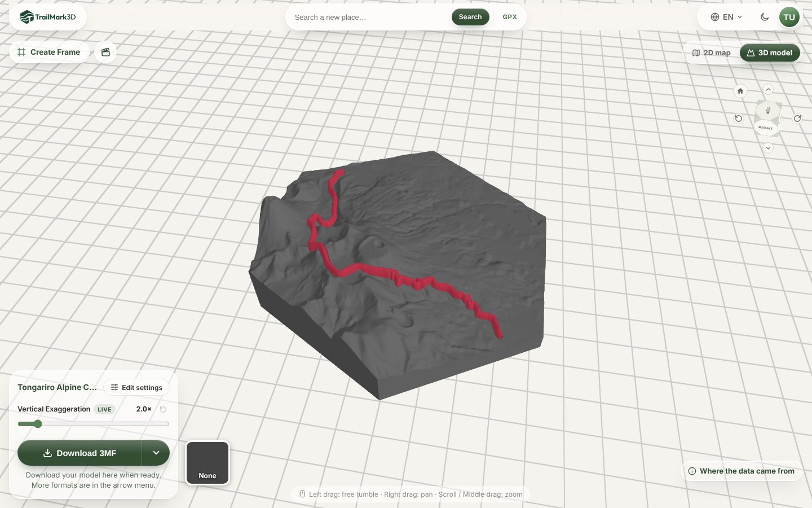
Task: Open Edit settings for the model
Action: (x=136, y=387)
